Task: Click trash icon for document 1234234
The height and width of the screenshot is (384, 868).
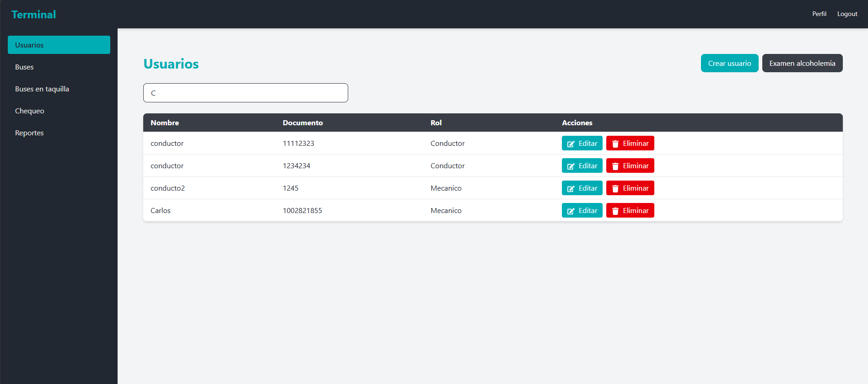Action: [615, 166]
